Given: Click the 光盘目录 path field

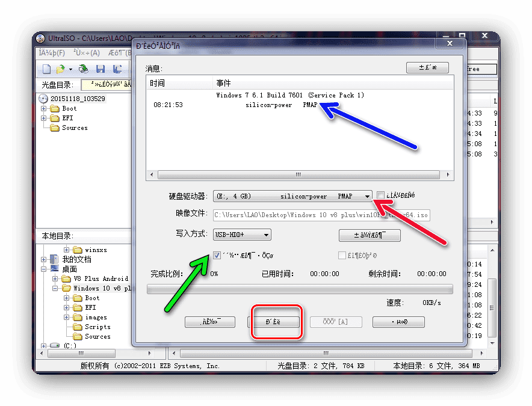Looking at the screenshot, I should 107,84.
